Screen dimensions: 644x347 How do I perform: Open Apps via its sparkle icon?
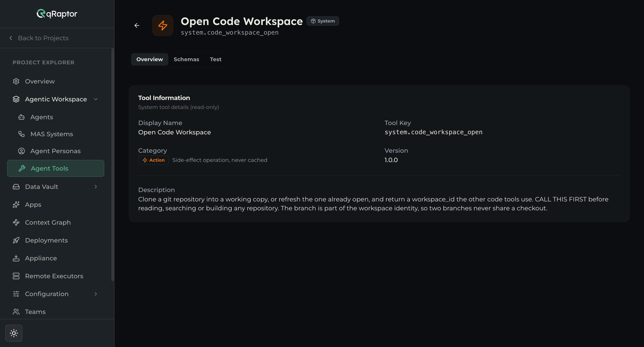pos(16,205)
